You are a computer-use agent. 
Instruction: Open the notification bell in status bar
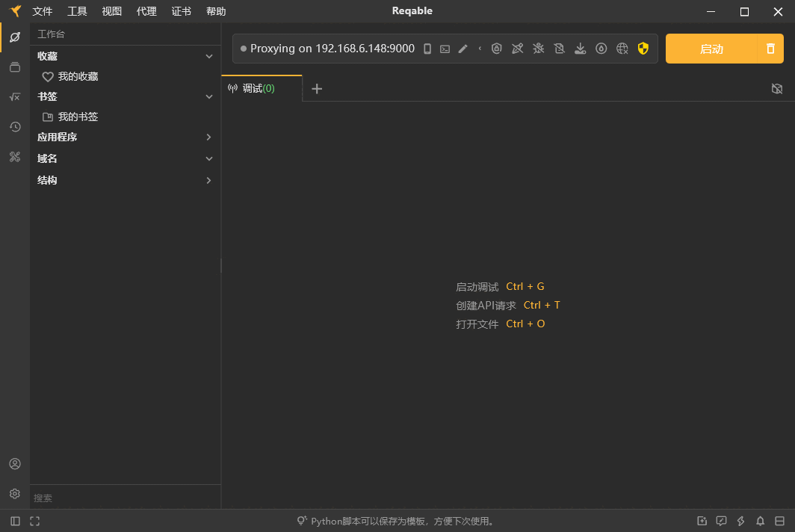(x=760, y=521)
